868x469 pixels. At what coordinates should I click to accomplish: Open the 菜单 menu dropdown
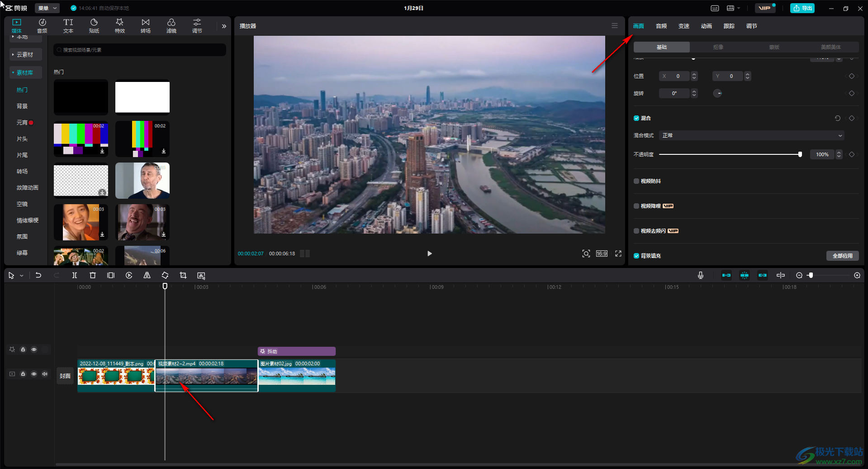[x=47, y=8]
